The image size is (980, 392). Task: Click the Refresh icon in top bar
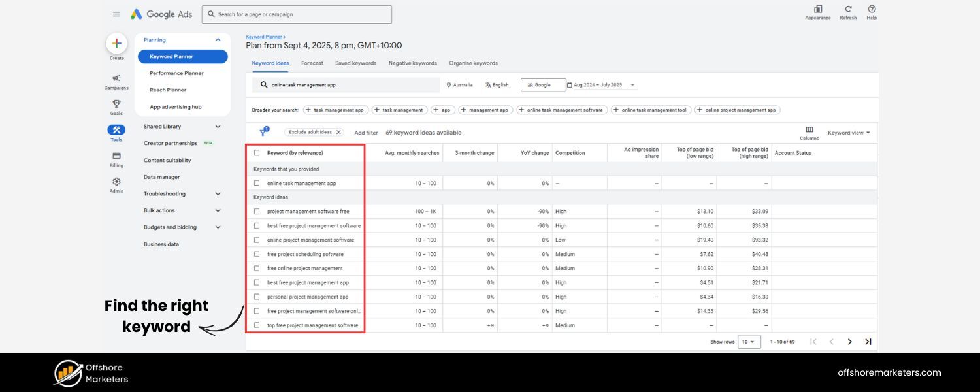(847, 10)
